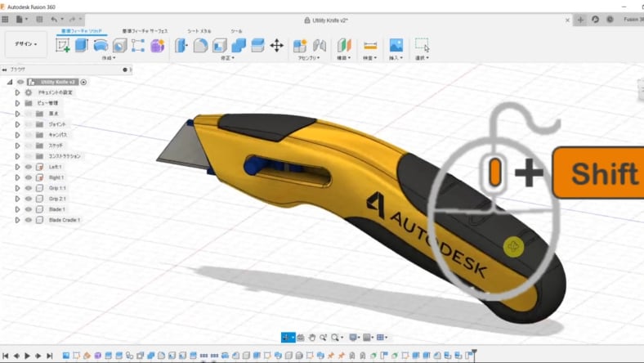The height and width of the screenshot is (363, 644).
Task: Open the File menu icon
Action: pyautogui.click(x=20, y=20)
